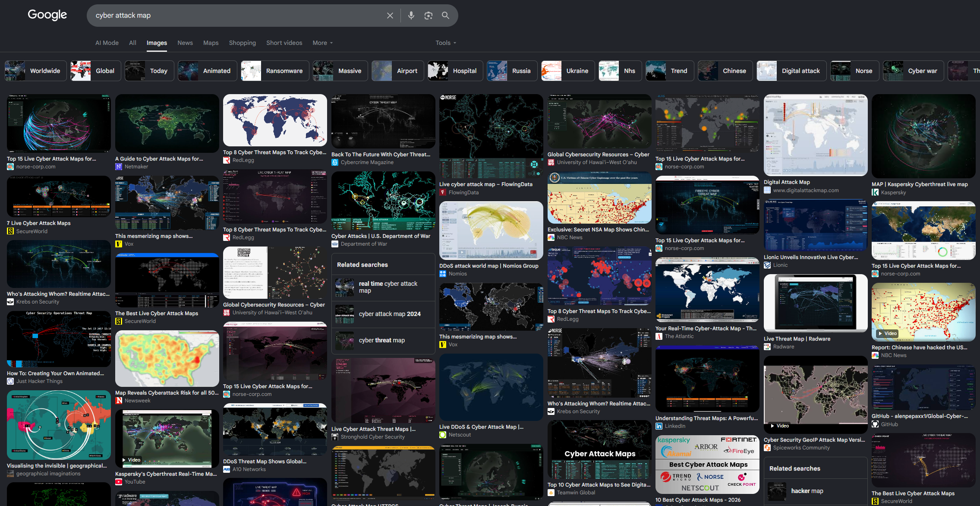Open the Tools dropdown

(446, 43)
